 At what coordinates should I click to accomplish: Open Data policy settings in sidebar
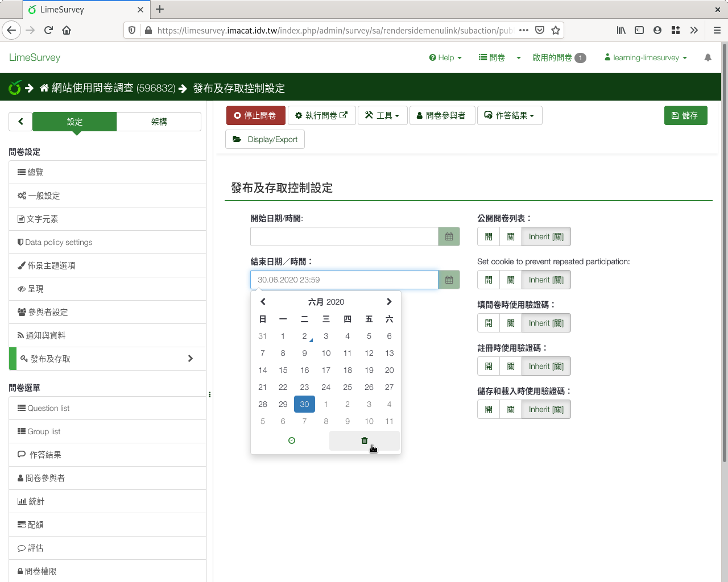tap(107, 242)
